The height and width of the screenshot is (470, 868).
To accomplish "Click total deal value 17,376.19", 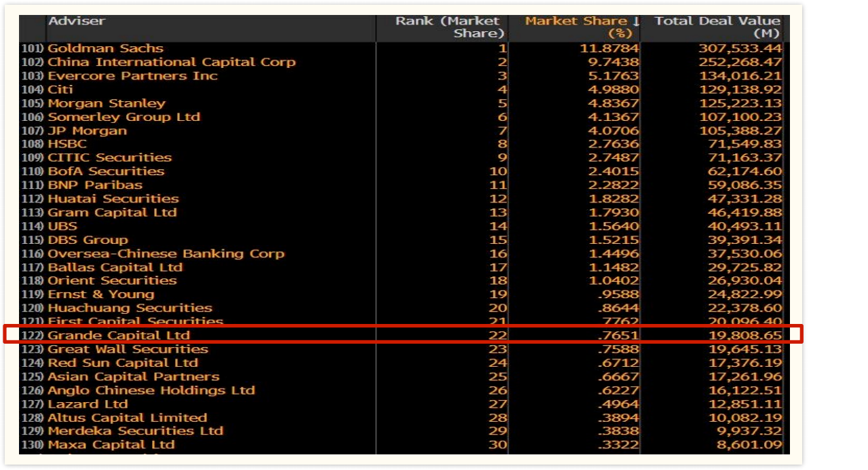I will (x=744, y=363).
